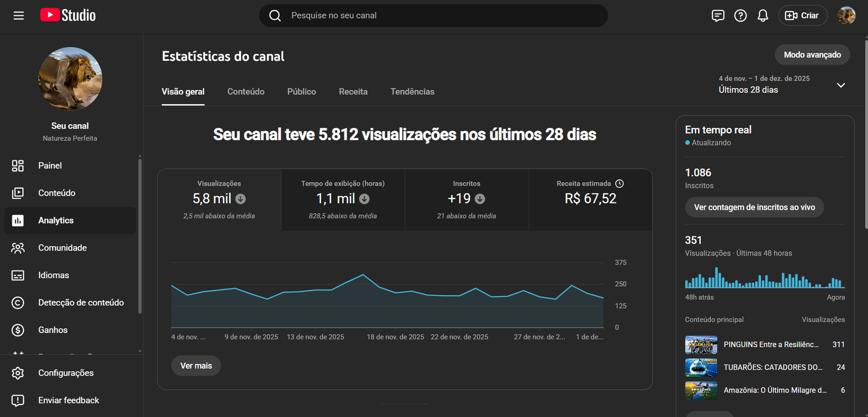Click the lion channel profile picture
Image resolution: width=868 pixels, height=417 pixels.
click(70, 79)
